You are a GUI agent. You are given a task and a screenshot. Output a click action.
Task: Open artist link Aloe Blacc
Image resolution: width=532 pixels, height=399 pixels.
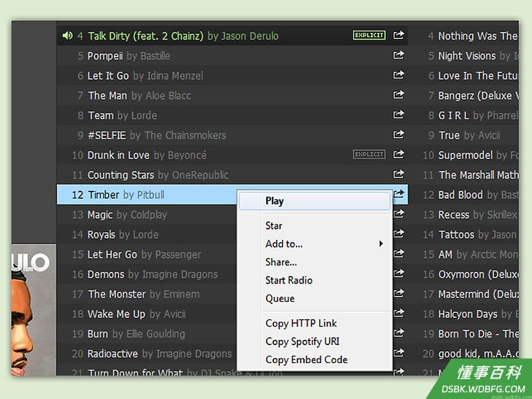pos(168,96)
